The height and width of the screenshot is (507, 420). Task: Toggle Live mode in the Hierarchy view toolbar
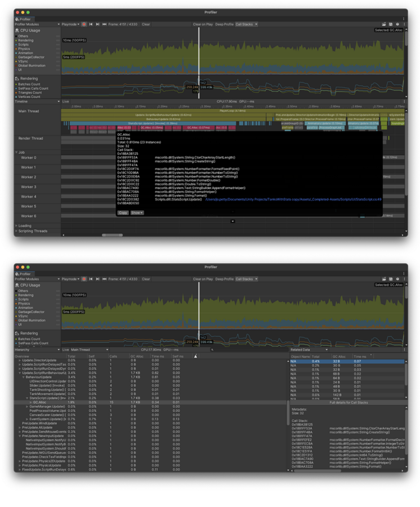point(65,350)
